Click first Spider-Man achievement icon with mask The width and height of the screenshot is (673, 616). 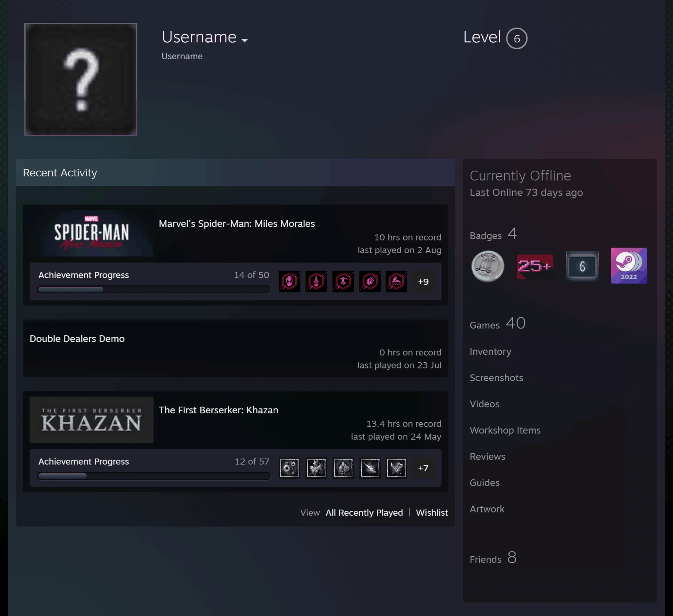[290, 281]
